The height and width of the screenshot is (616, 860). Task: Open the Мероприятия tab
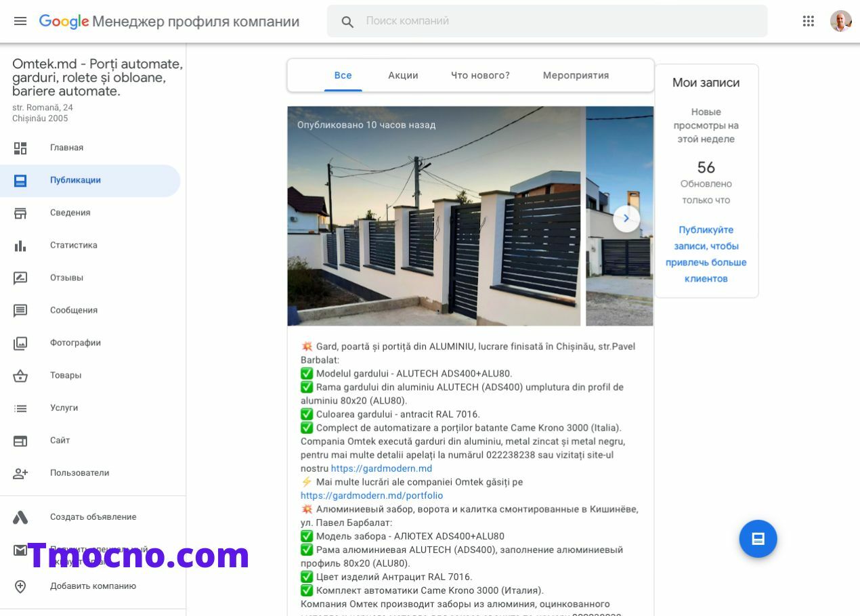click(x=576, y=75)
